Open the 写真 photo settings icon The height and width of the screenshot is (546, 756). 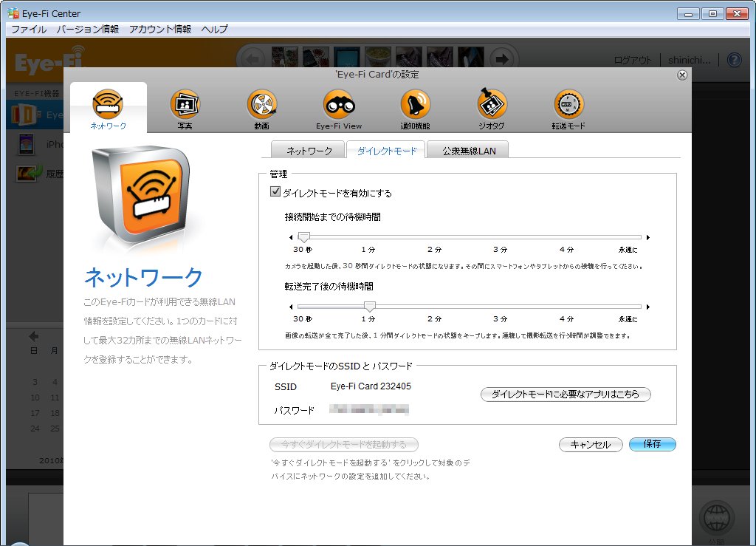(x=185, y=109)
